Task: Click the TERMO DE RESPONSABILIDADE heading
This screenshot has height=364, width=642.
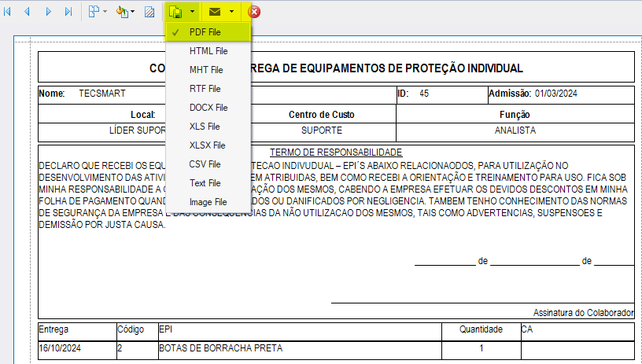Action: pyautogui.click(x=336, y=153)
